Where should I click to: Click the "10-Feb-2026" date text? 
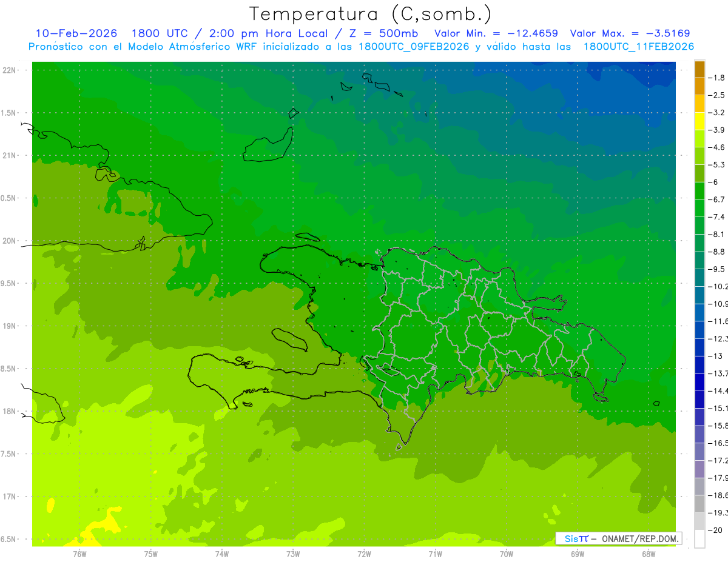pos(76,33)
